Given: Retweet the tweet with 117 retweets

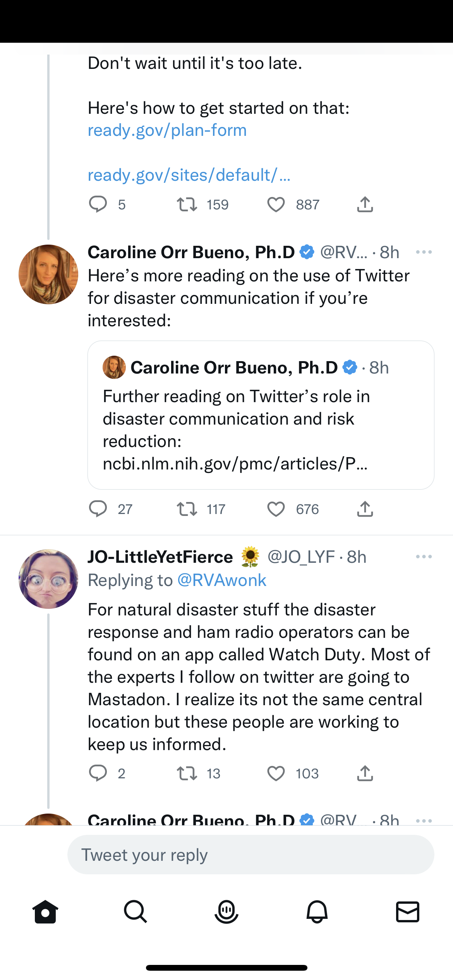Looking at the screenshot, I should (187, 509).
